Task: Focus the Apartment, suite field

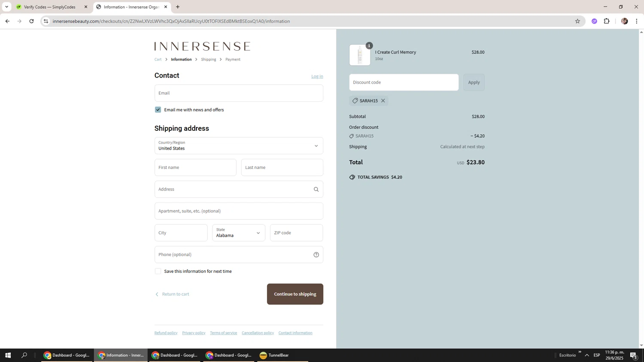Action: click(239, 211)
